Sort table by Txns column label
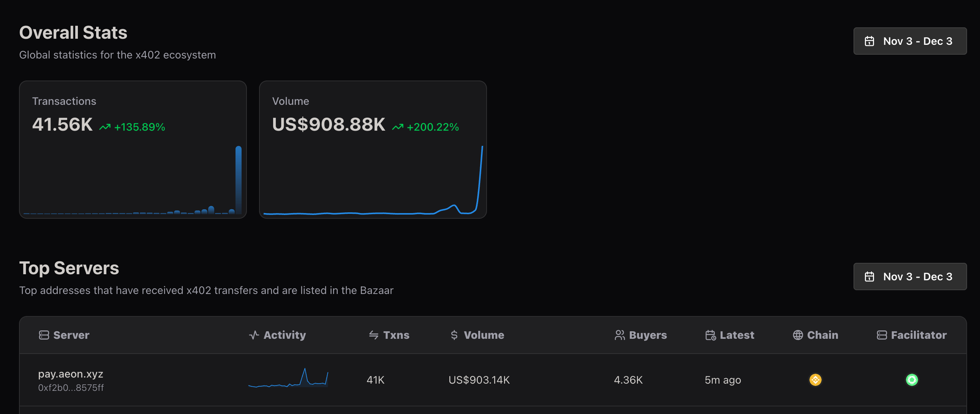Image resolution: width=980 pixels, height=414 pixels. pos(396,335)
